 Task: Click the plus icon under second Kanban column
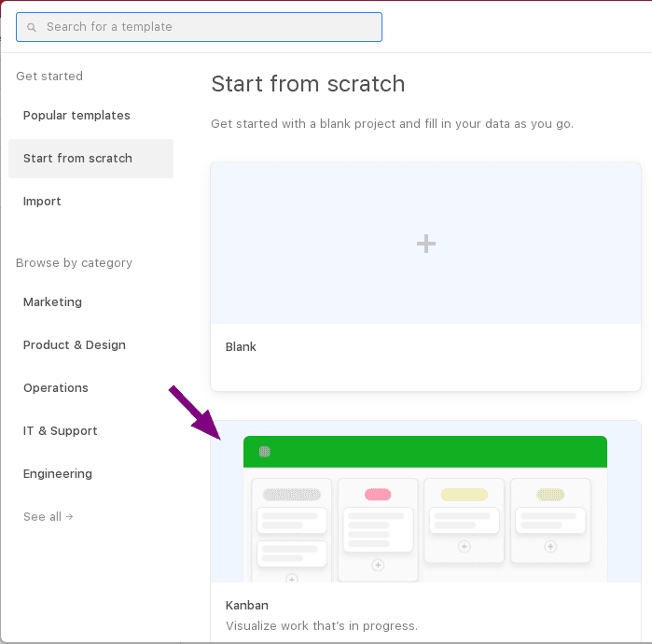(378, 565)
